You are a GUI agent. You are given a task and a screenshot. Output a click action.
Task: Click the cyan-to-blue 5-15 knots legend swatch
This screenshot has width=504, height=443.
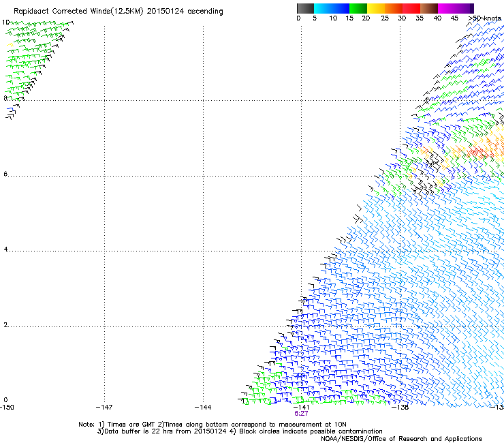click(x=332, y=8)
